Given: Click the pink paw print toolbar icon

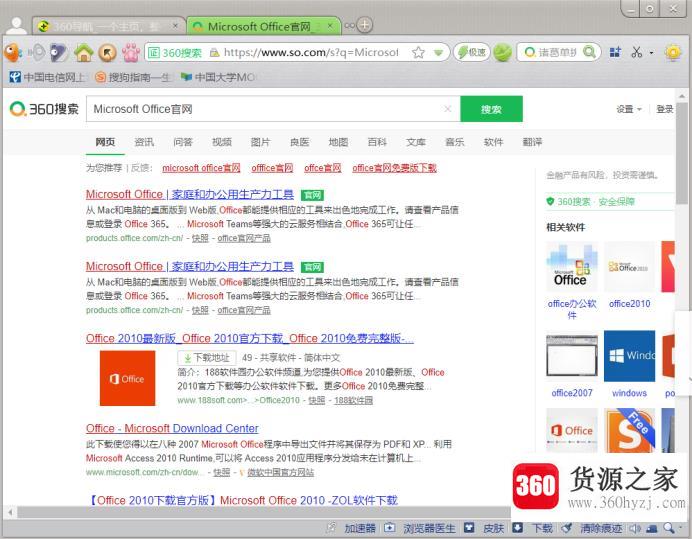Looking at the screenshot, I should [131, 53].
